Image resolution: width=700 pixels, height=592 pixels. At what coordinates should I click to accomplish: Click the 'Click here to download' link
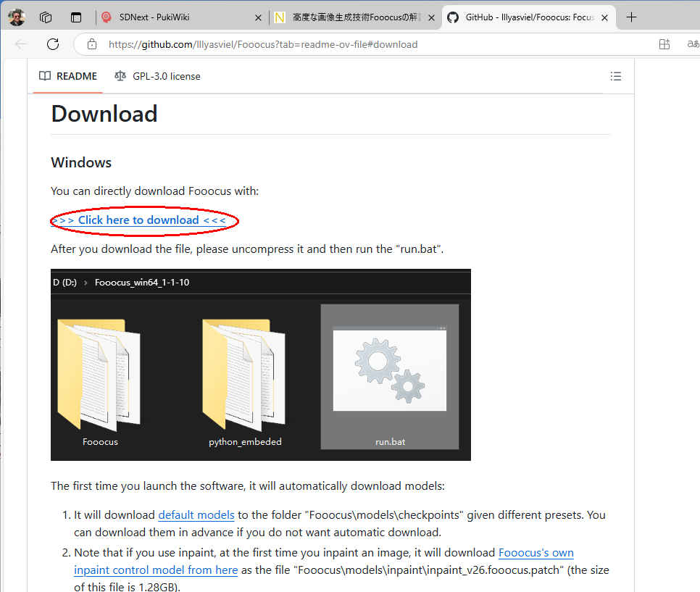(138, 220)
